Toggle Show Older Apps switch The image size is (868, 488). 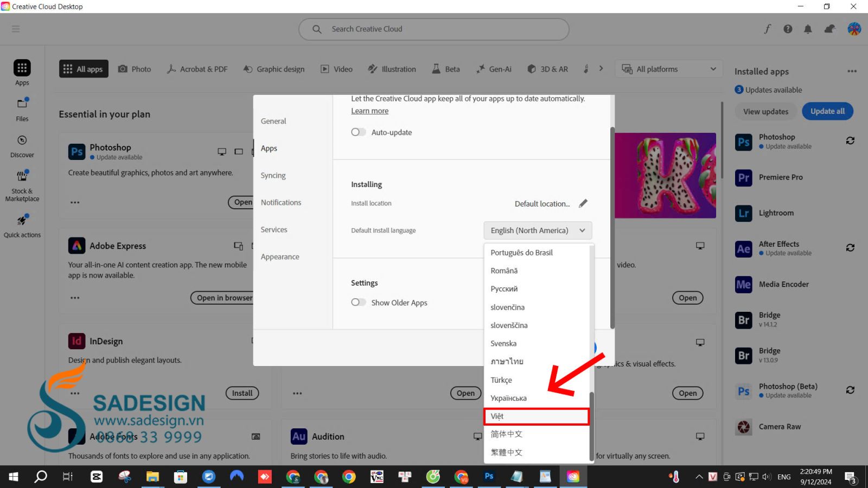(x=358, y=303)
